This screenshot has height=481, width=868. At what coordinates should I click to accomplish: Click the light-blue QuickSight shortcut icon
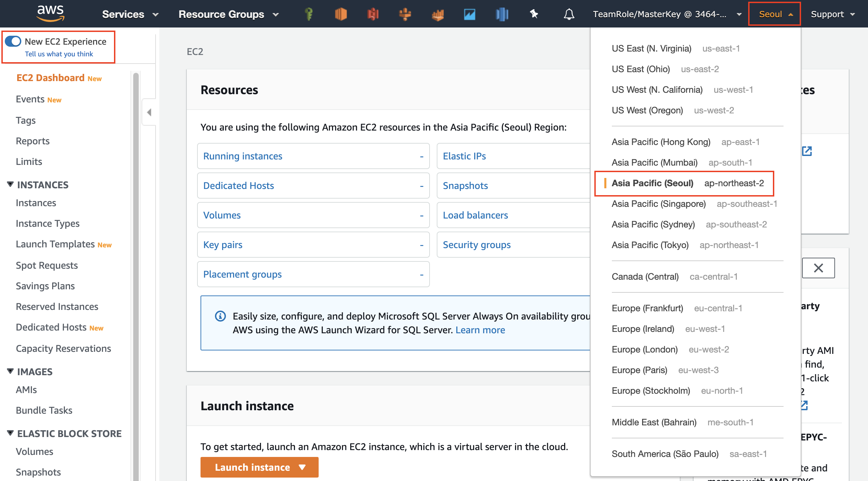coord(469,14)
